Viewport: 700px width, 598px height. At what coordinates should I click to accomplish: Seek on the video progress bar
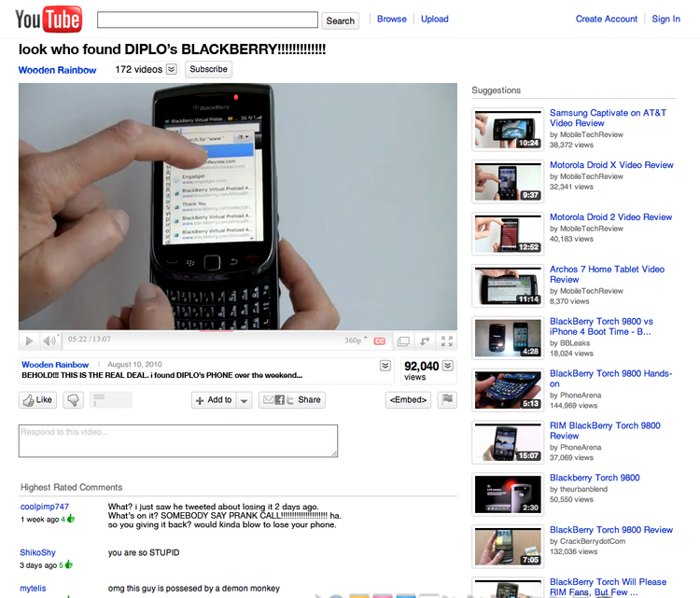click(x=238, y=331)
